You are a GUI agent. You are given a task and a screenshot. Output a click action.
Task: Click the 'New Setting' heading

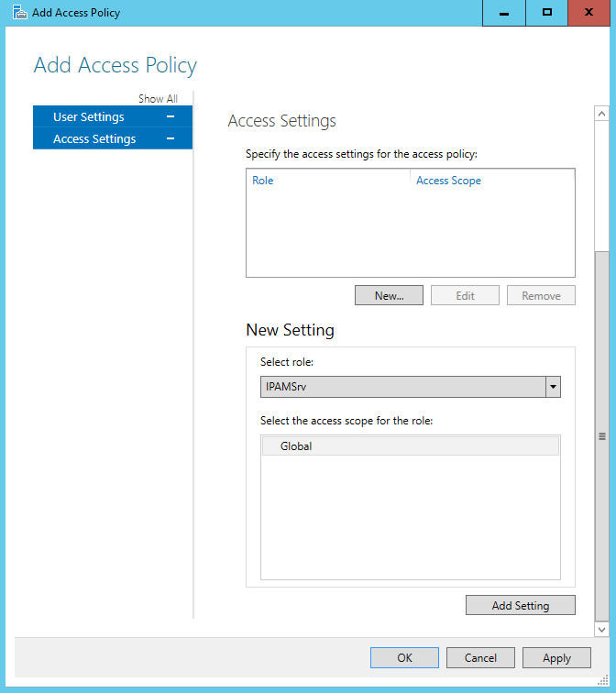point(290,330)
